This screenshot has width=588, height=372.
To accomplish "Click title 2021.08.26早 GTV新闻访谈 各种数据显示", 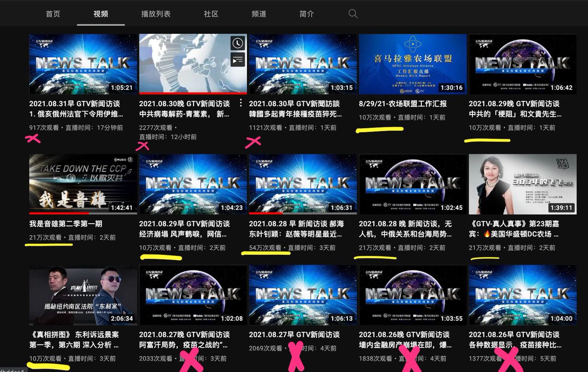I will tap(515, 340).
